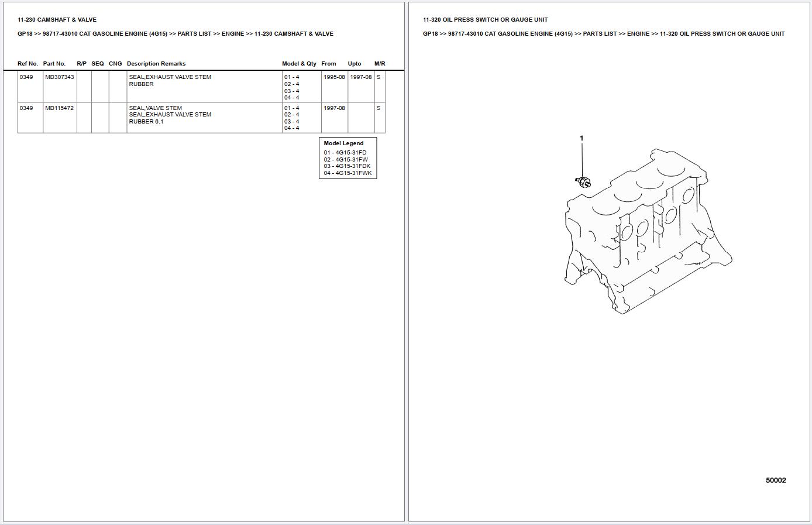Viewport: 812px width, 525px height.
Task: Click the 'Part No.' column header
Action: pos(54,64)
